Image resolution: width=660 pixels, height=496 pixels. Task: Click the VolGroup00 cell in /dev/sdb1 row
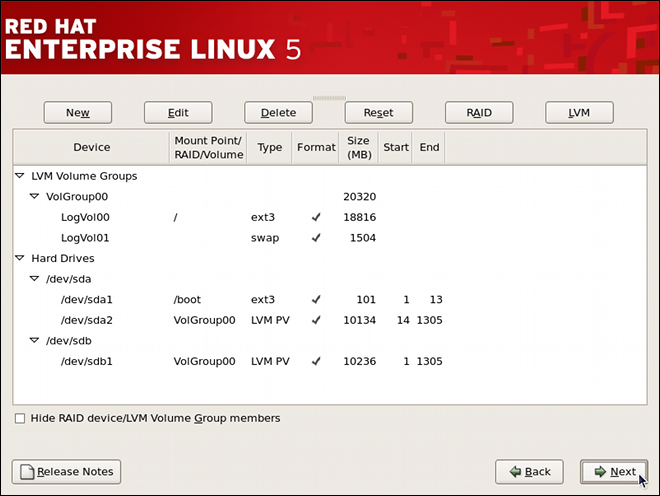coord(204,361)
